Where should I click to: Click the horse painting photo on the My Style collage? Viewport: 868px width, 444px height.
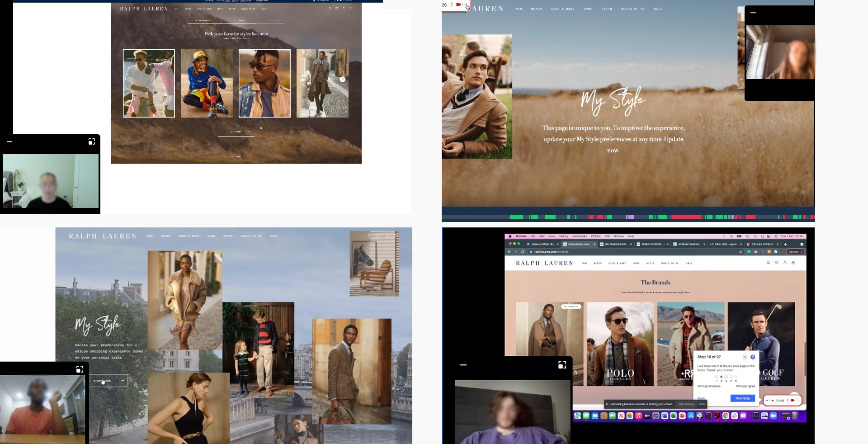click(374, 264)
